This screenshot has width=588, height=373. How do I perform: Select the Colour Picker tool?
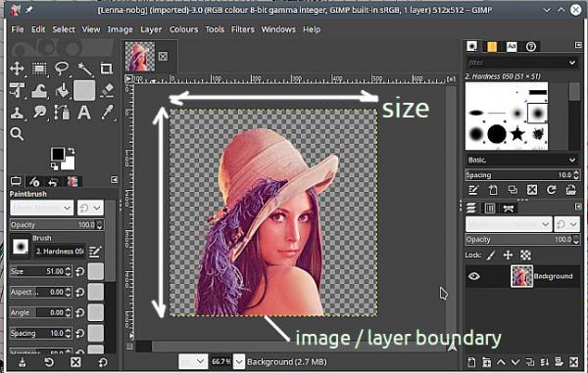click(107, 112)
